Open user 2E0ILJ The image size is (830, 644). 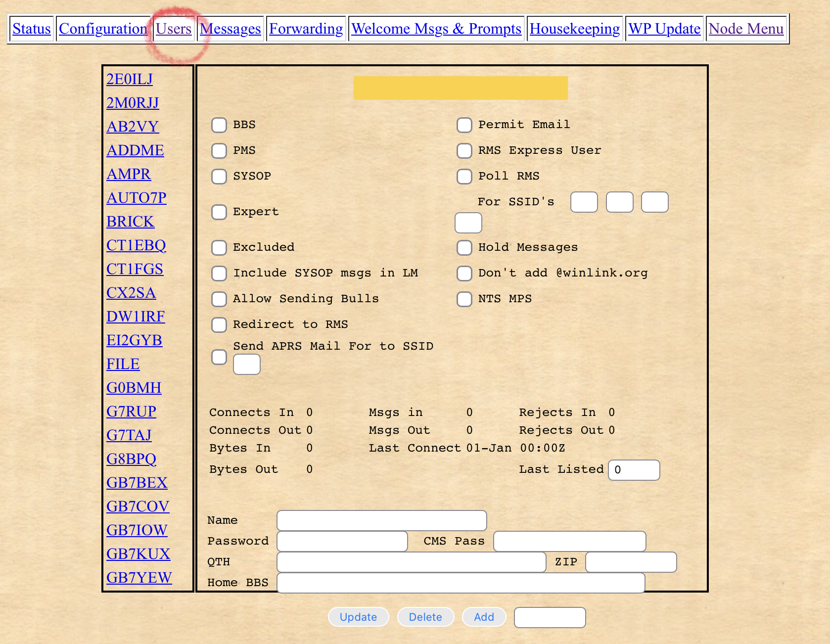pyautogui.click(x=130, y=79)
